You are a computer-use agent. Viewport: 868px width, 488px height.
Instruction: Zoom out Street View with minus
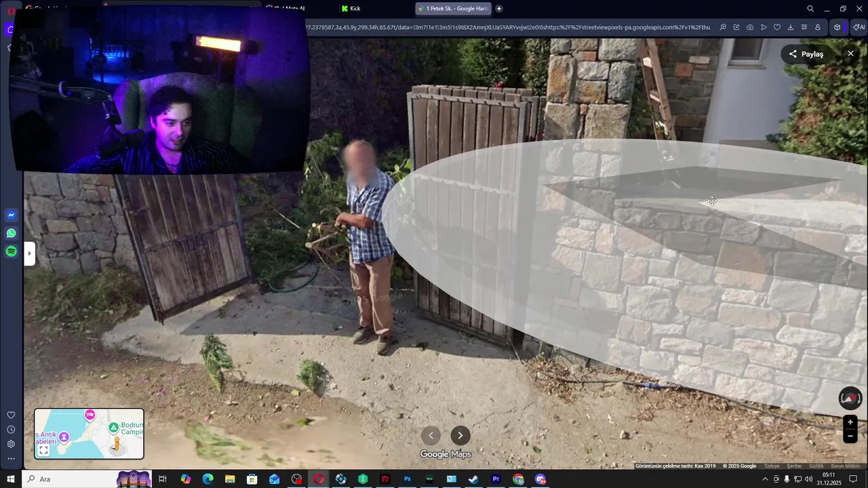(850, 436)
